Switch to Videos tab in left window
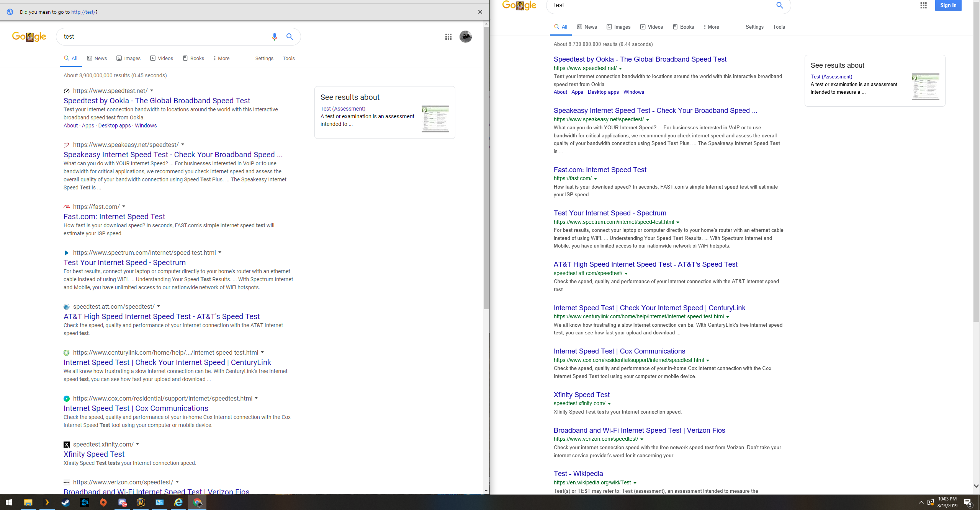Screen dimensions: 980x510 coord(162,58)
